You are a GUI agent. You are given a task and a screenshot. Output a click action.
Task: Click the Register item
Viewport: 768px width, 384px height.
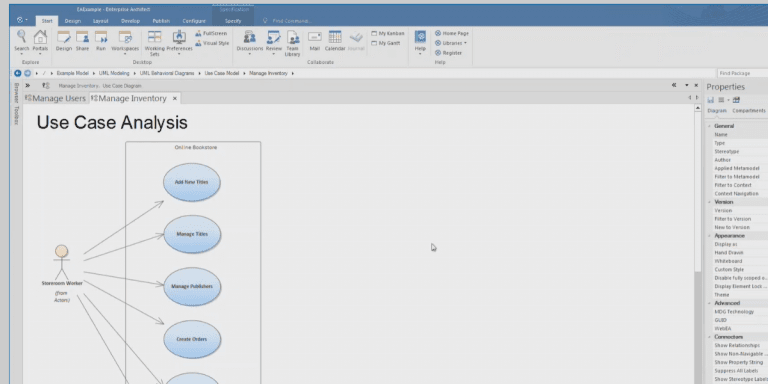coord(448,52)
